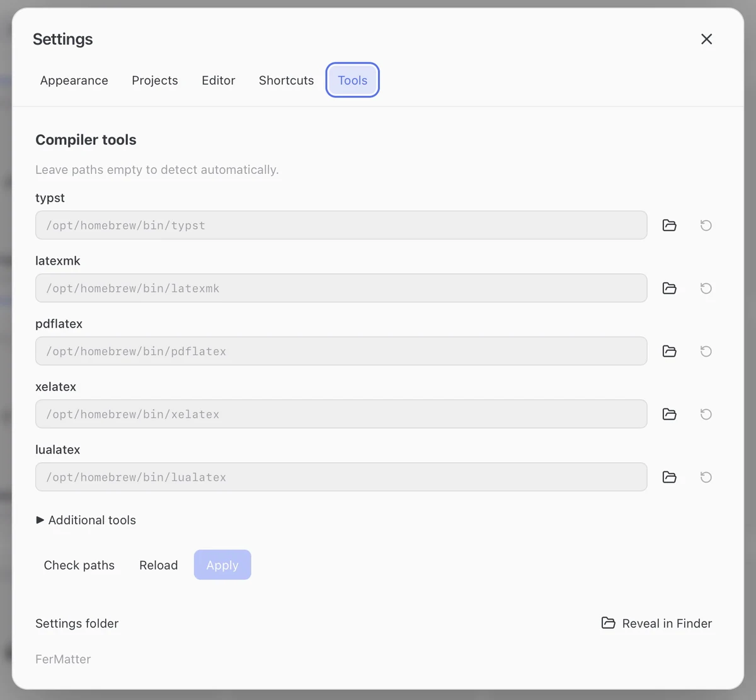The width and height of the screenshot is (756, 700).
Task: Focus the latexmk path input field
Action: [x=341, y=289]
